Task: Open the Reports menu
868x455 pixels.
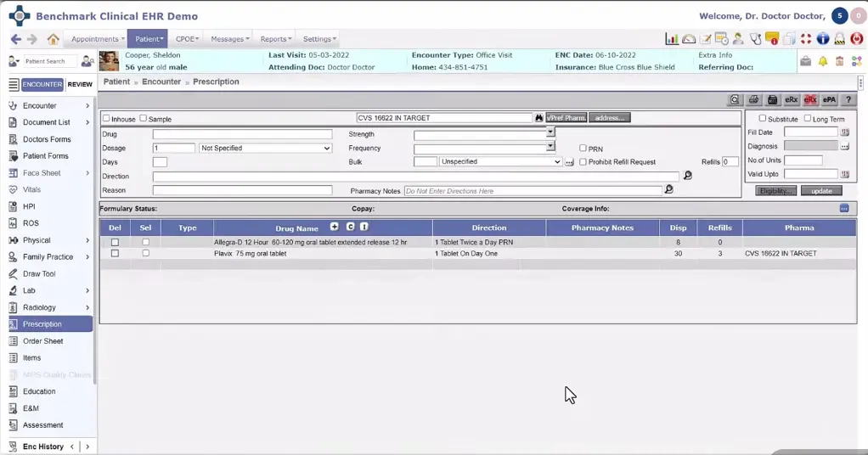Action: pyautogui.click(x=275, y=39)
